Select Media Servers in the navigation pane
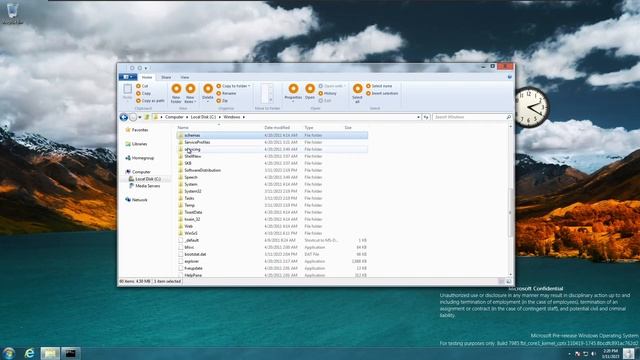 pos(147,186)
